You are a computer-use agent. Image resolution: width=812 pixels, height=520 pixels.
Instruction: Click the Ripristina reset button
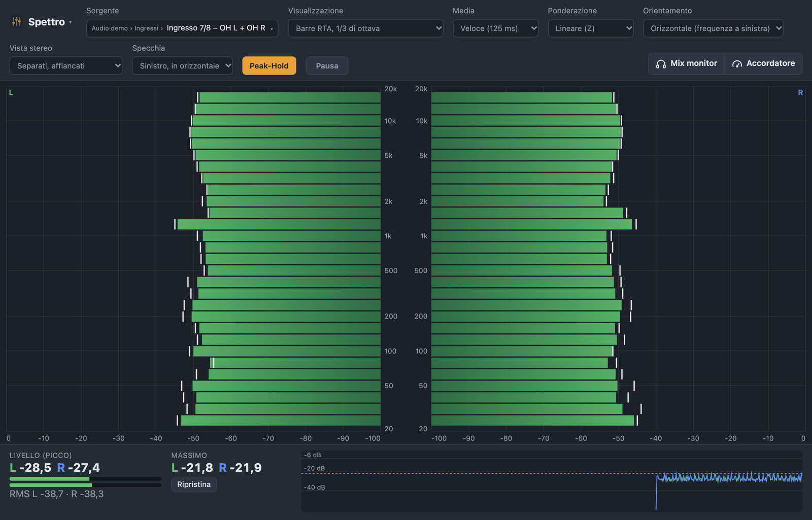click(194, 484)
